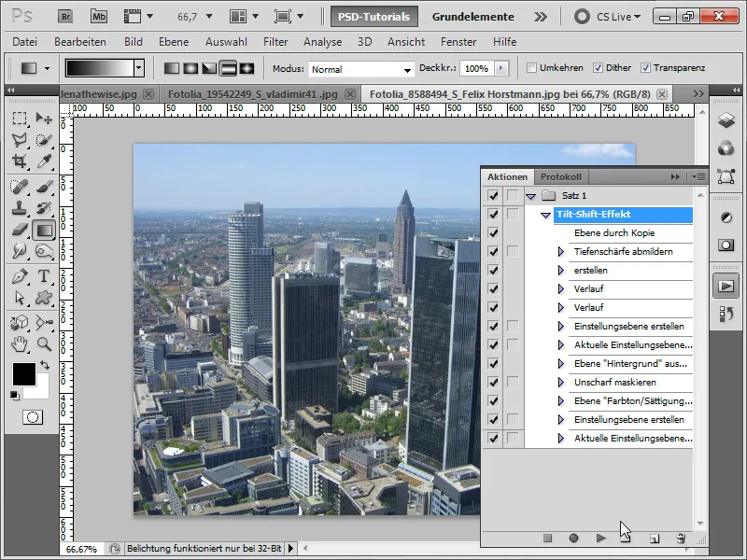Viewport: 747px width, 560px height.
Task: Select the Move tool
Action: (44, 119)
